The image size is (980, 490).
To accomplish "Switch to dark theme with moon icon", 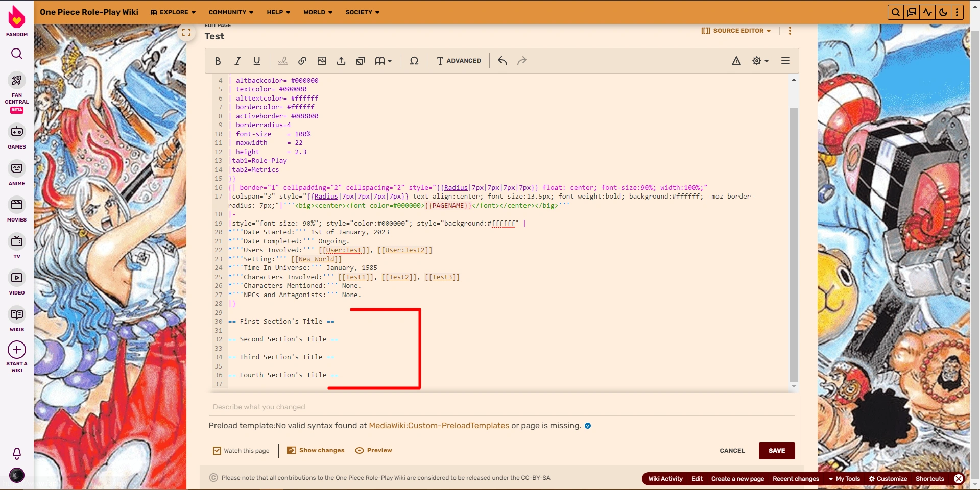I will (943, 12).
